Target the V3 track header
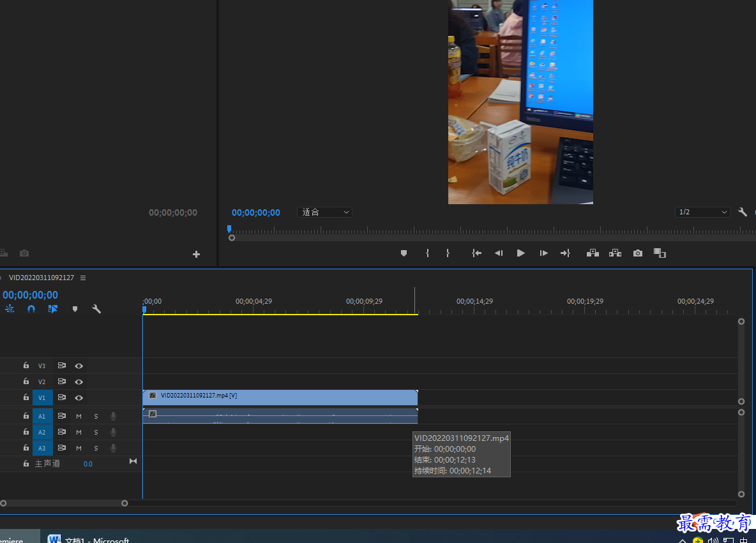 [x=42, y=366]
